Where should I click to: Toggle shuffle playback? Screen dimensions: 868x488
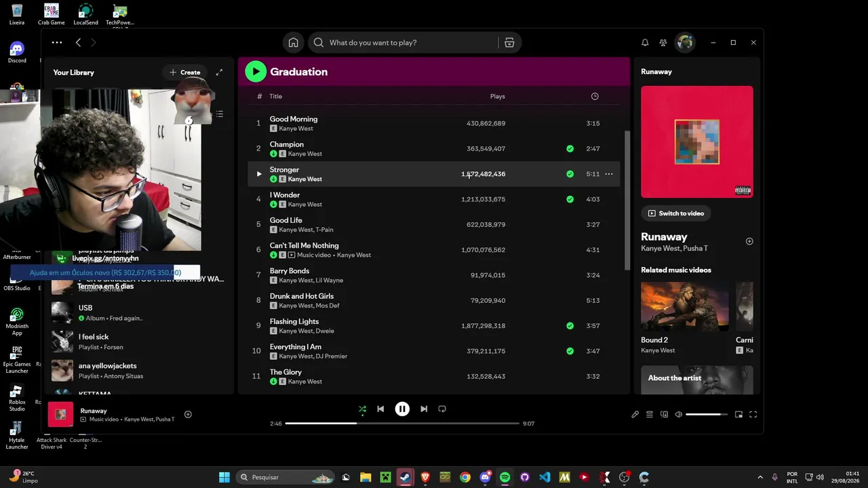362,409
